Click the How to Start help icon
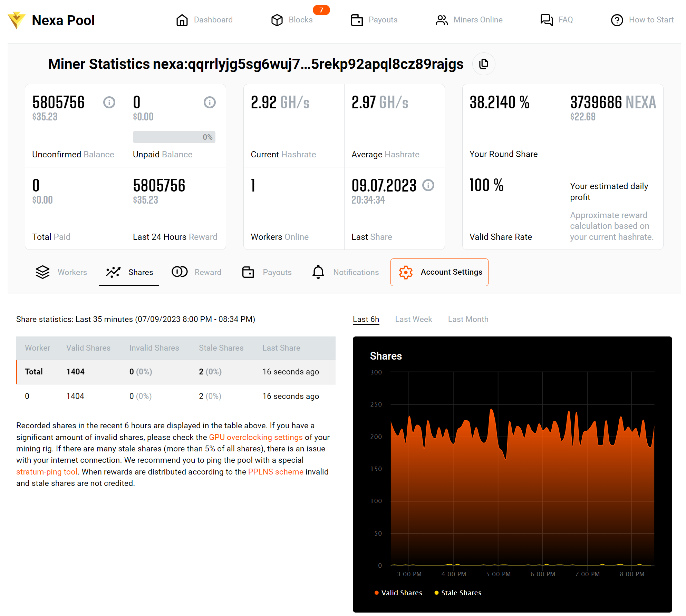Viewport: 686px width, 616px height. click(x=617, y=20)
